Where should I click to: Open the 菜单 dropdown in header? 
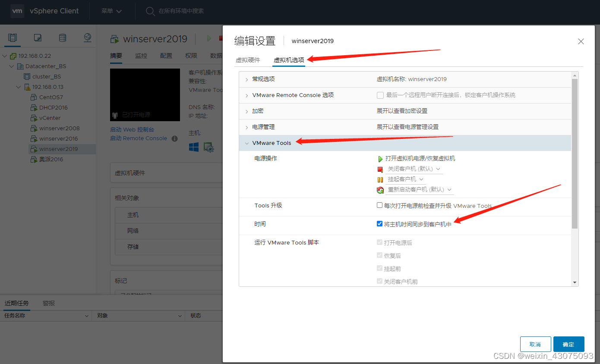pyautogui.click(x=111, y=11)
